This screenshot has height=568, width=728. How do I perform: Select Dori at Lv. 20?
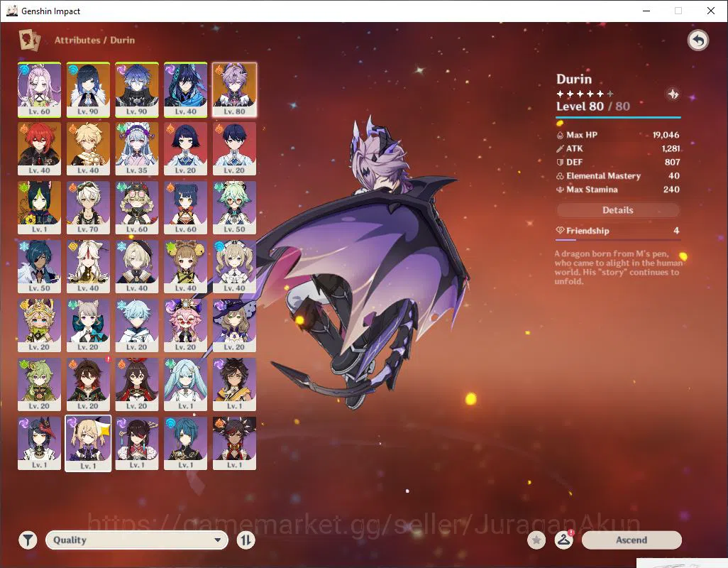(x=186, y=326)
